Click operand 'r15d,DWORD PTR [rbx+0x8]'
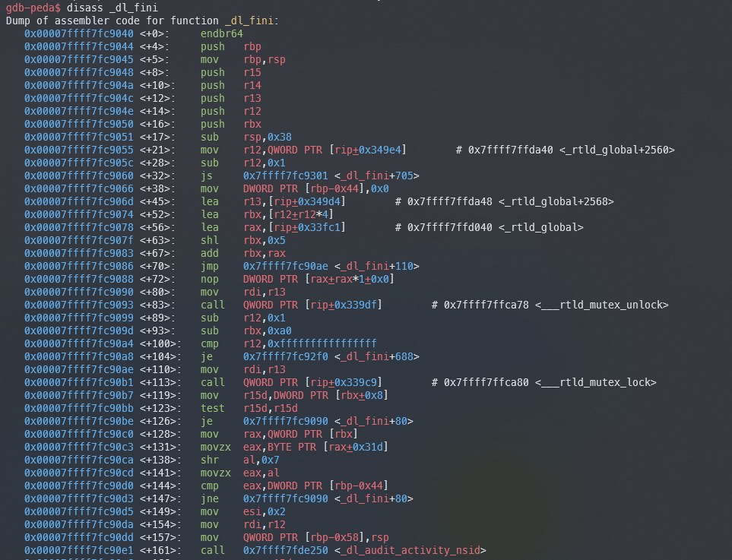Screen dimensions: 732x560 pyautogui.click(x=316, y=395)
